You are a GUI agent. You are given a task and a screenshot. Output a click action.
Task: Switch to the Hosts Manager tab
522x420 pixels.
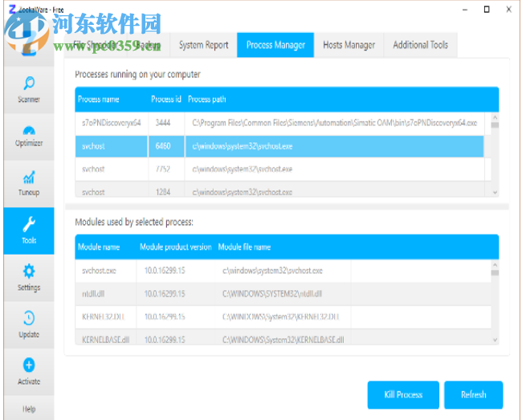[349, 45]
